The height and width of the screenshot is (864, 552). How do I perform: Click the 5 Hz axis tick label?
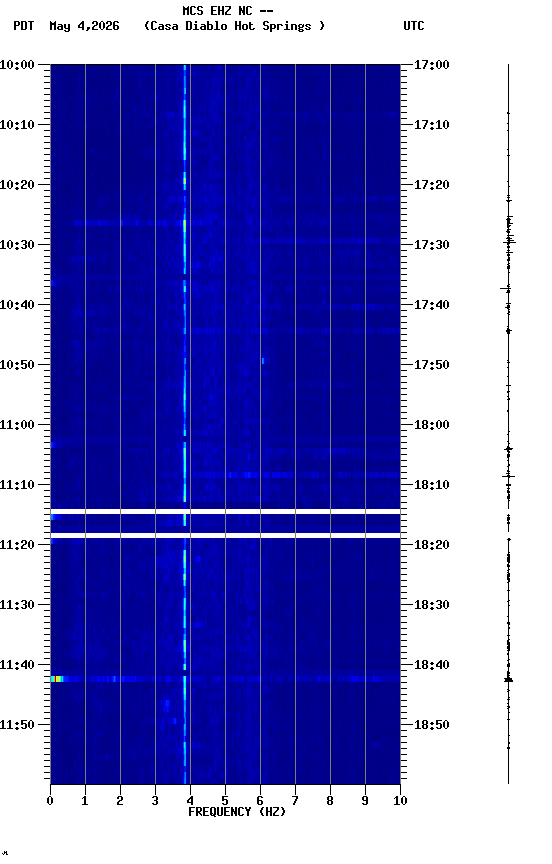pyautogui.click(x=225, y=801)
